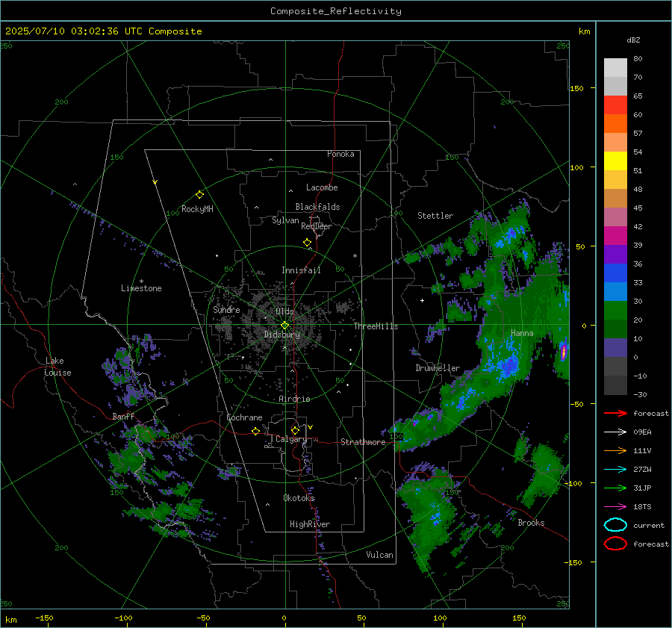Click the Drumheller town label
This screenshot has height=628, width=672.
(438, 368)
